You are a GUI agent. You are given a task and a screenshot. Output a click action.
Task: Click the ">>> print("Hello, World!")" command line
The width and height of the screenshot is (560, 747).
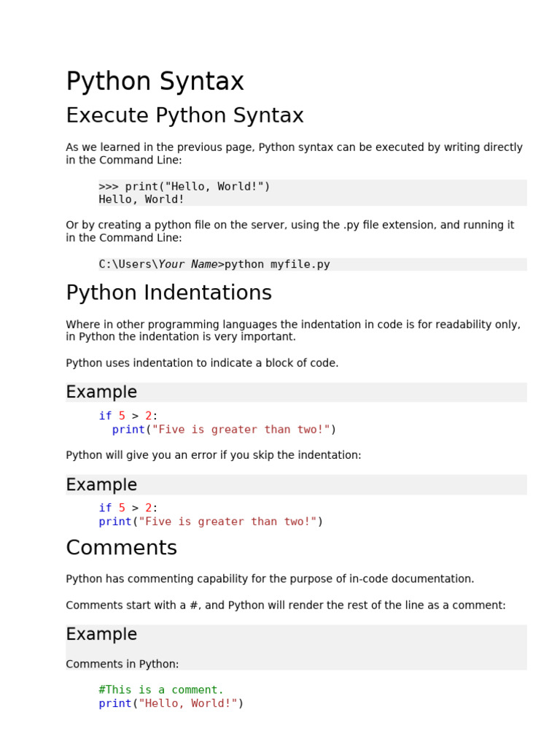[x=184, y=187]
